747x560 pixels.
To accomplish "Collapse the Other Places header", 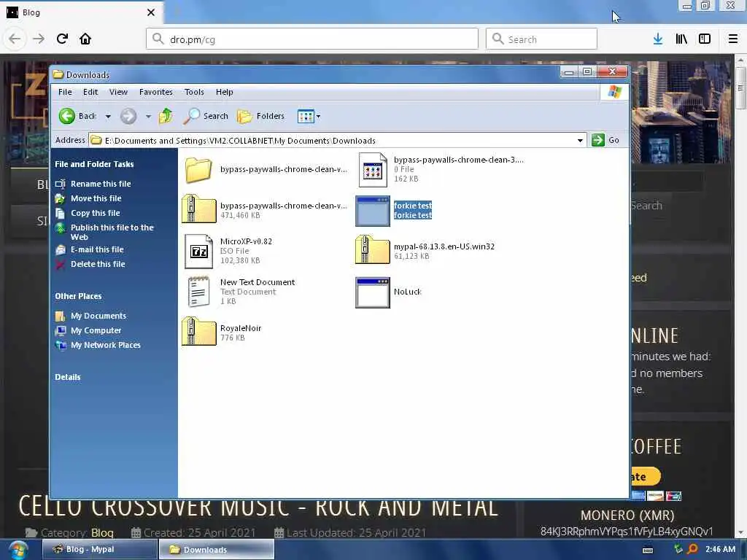I will [78, 296].
